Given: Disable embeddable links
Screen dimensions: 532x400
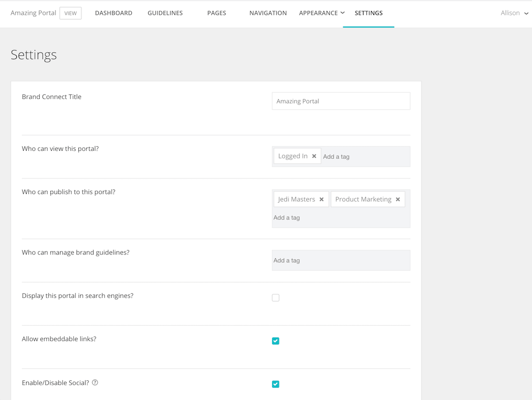Looking at the screenshot, I should (275, 341).
